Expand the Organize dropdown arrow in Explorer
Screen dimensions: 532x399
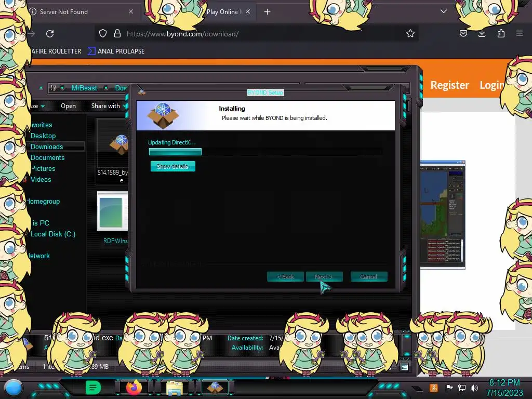coord(43,106)
